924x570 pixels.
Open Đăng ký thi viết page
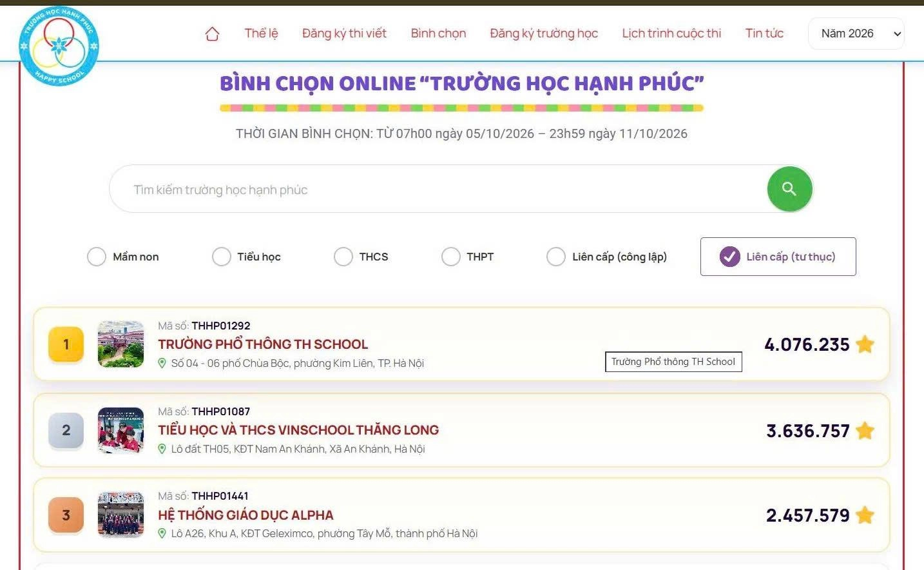344,34
